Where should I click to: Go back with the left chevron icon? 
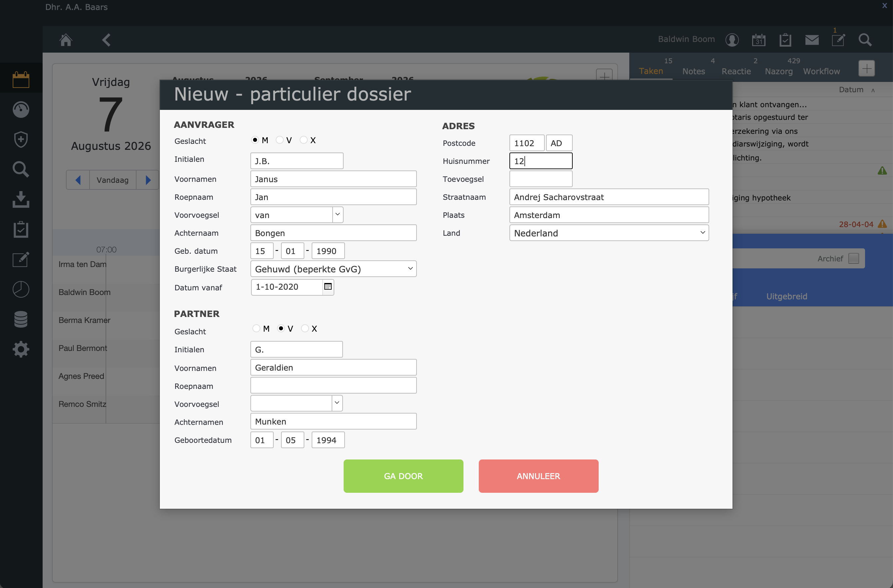[106, 40]
